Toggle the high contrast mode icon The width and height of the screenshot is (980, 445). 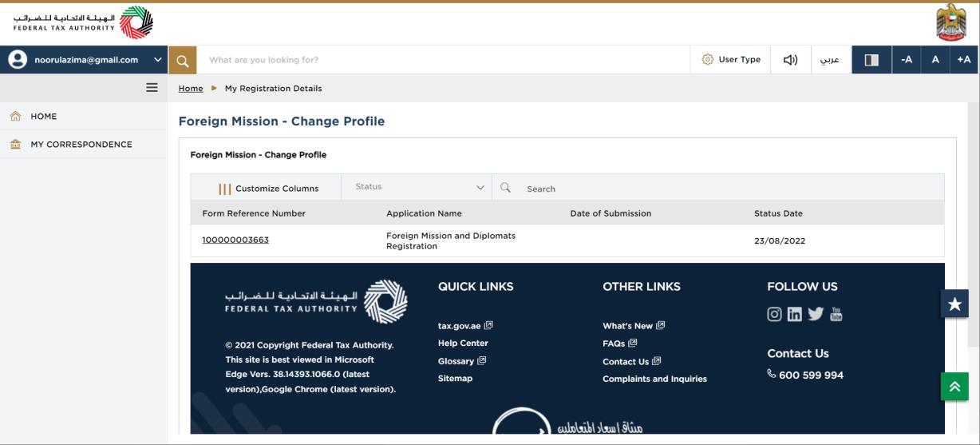[871, 60]
